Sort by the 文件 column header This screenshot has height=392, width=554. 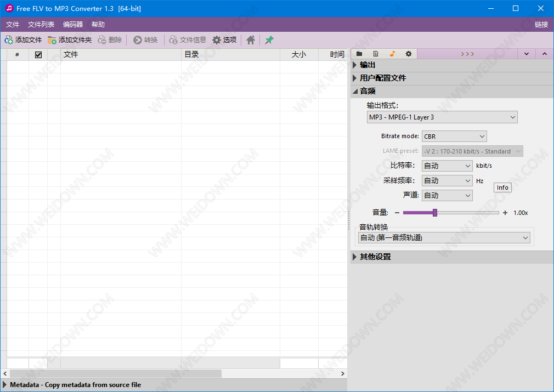click(121, 54)
